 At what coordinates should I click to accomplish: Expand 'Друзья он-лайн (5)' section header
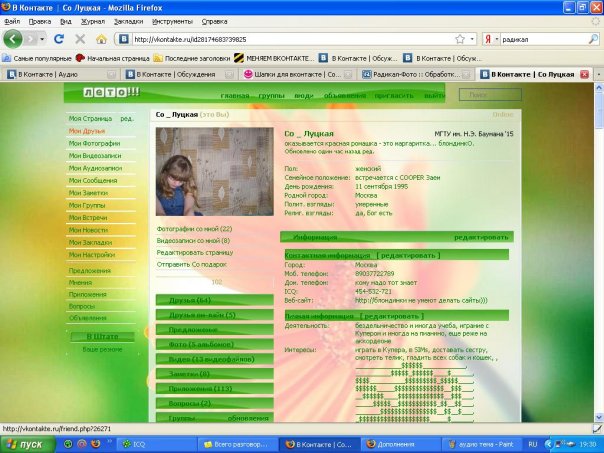tap(215, 315)
